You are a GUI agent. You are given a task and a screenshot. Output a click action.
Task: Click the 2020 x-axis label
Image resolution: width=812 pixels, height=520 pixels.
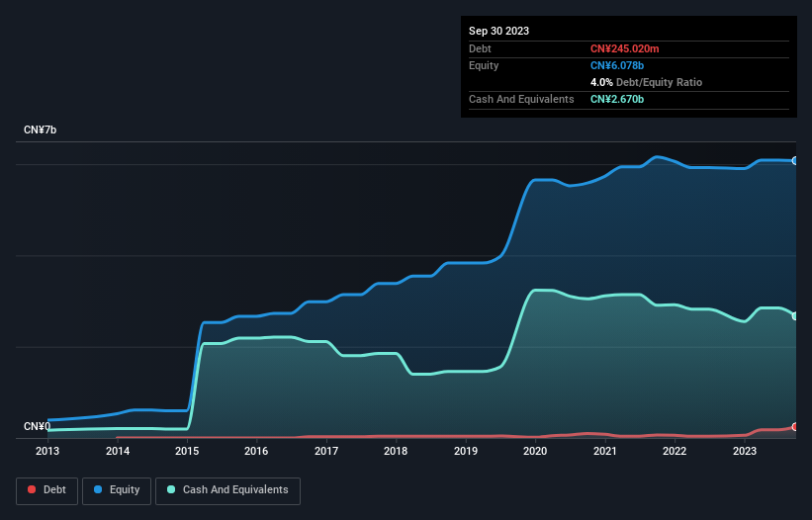(535, 451)
